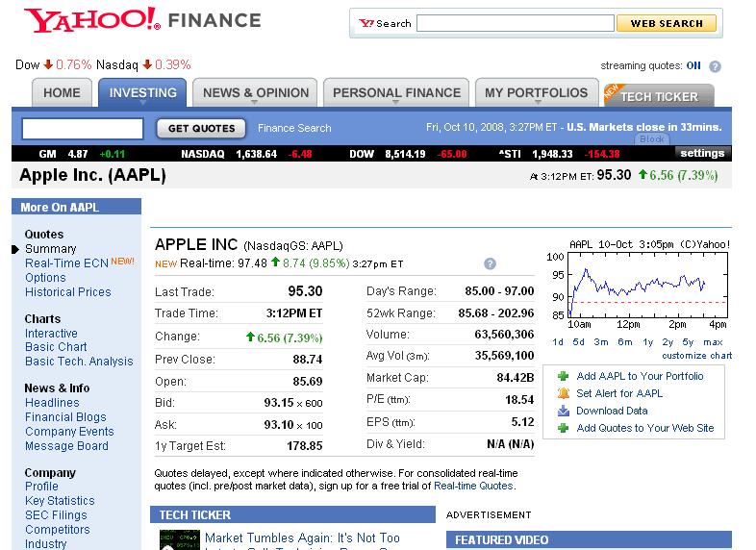Open Financial Blogs link
This screenshot has width=756, height=550.
coord(65,417)
